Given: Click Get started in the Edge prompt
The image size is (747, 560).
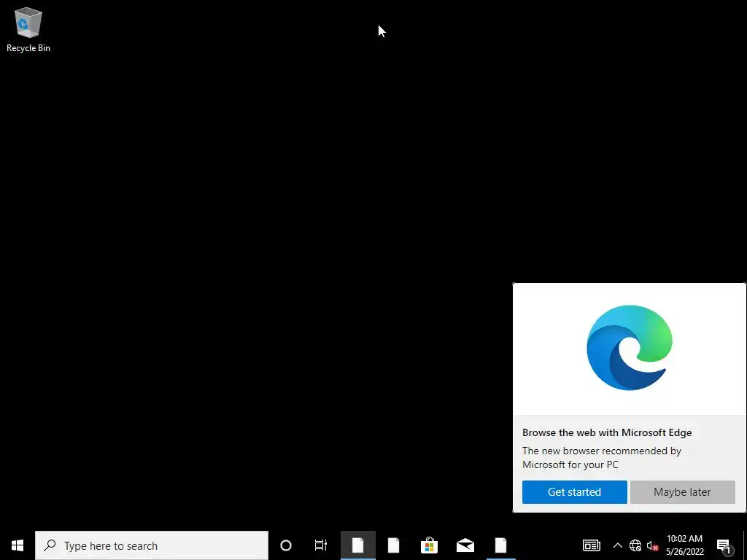Looking at the screenshot, I should [575, 492].
